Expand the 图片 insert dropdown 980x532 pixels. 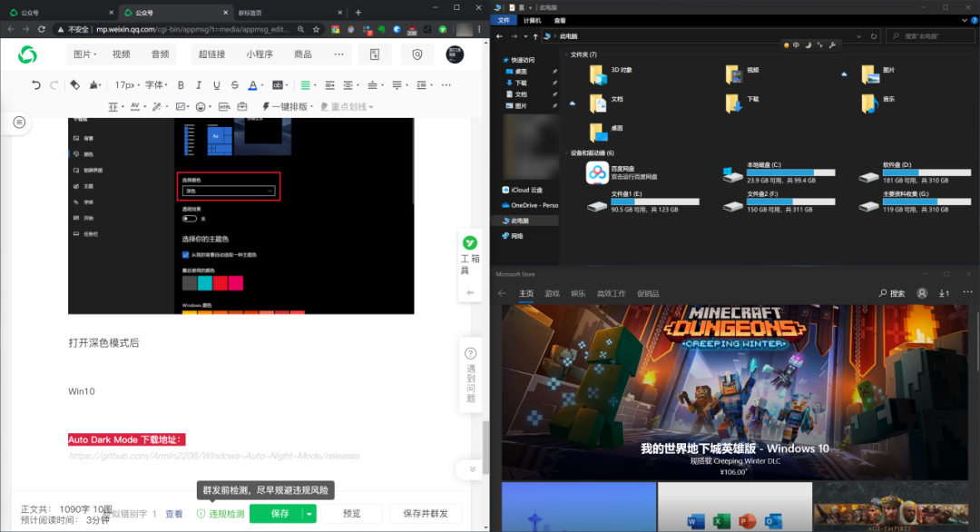(x=84, y=54)
